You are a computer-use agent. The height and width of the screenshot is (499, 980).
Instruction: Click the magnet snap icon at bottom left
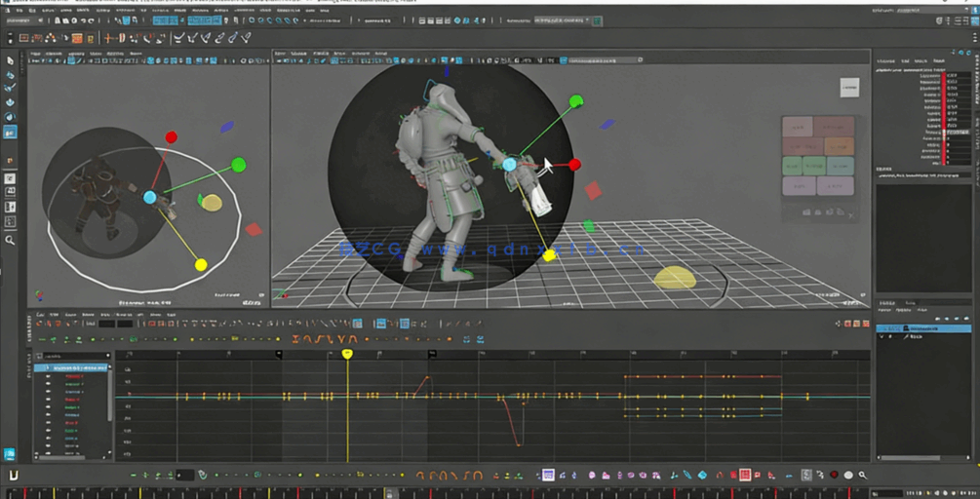tap(15, 475)
